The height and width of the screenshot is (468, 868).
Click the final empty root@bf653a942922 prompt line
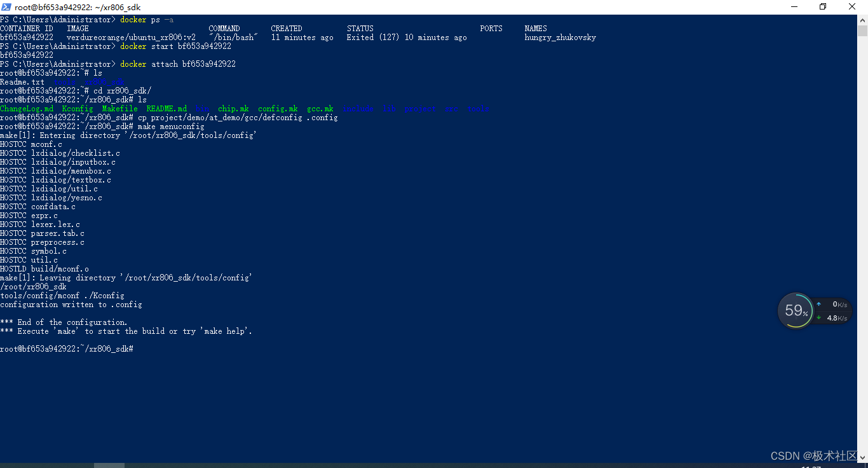click(x=67, y=349)
